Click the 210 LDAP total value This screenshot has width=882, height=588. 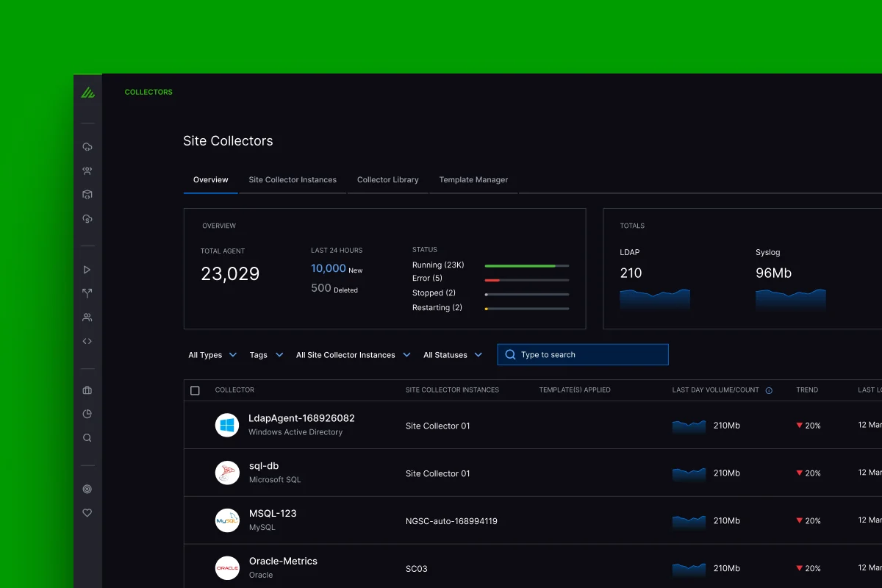point(631,273)
